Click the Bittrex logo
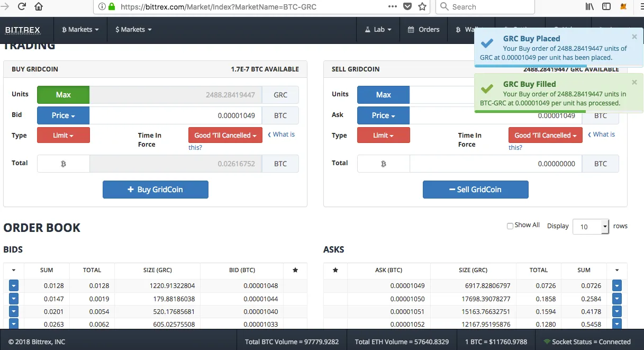The height and width of the screenshot is (350, 644). tap(22, 30)
